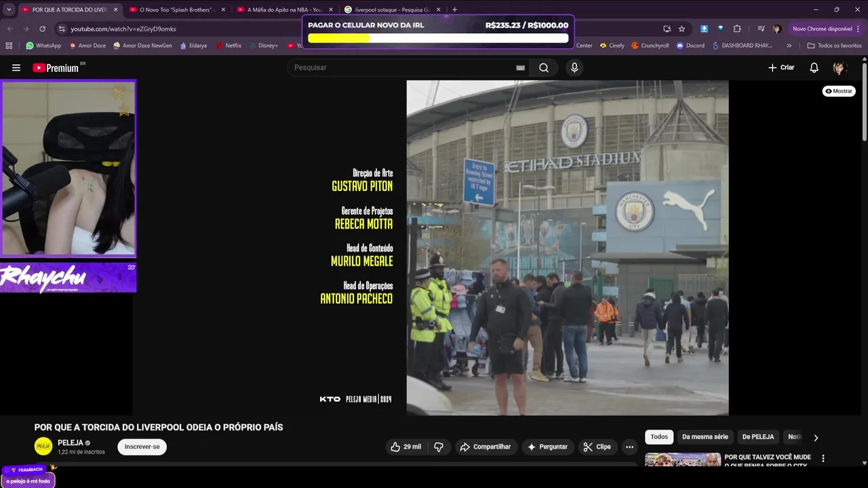Open the on-screen keyboard icon in search
This screenshot has height=488, width=868.
click(520, 68)
